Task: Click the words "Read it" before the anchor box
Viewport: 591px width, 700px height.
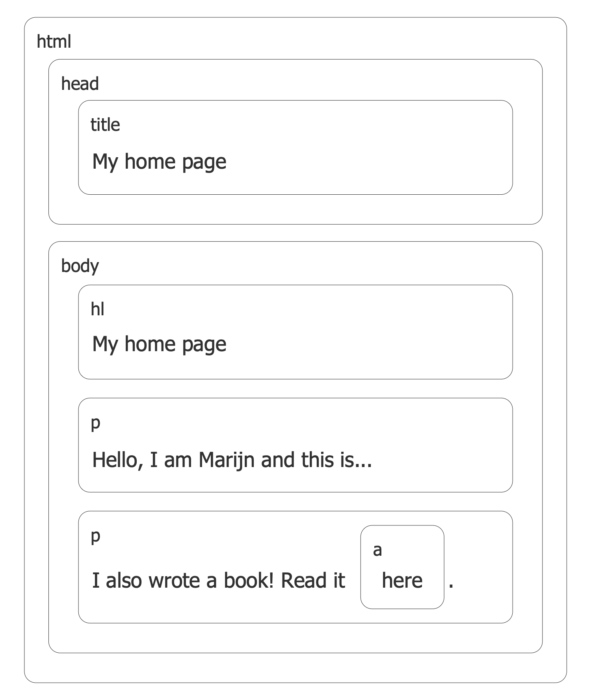Action: click(313, 580)
